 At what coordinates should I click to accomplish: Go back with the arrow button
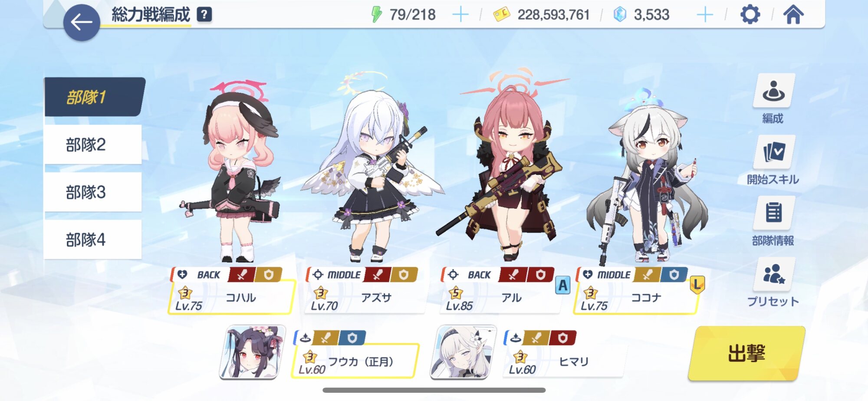click(82, 23)
